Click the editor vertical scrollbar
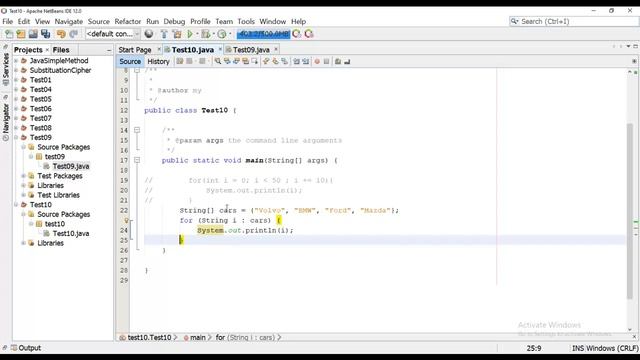The width and height of the screenshot is (640, 360). [630, 210]
